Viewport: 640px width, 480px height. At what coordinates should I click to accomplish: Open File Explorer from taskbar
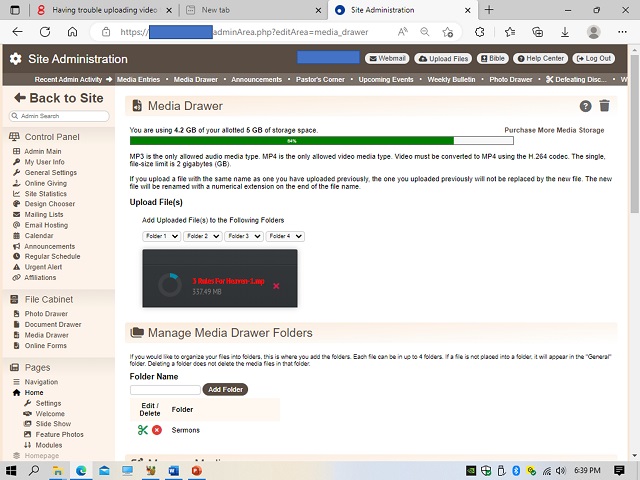tap(58, 471)
